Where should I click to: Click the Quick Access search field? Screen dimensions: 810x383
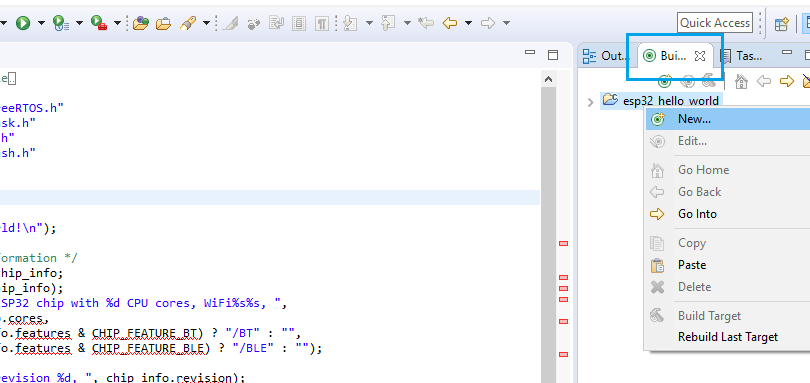[715, 23]
